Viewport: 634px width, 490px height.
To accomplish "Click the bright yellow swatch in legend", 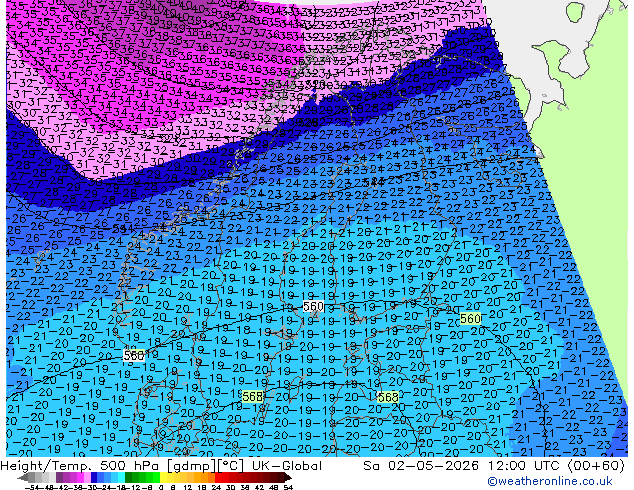I will (x=163, y=477).
